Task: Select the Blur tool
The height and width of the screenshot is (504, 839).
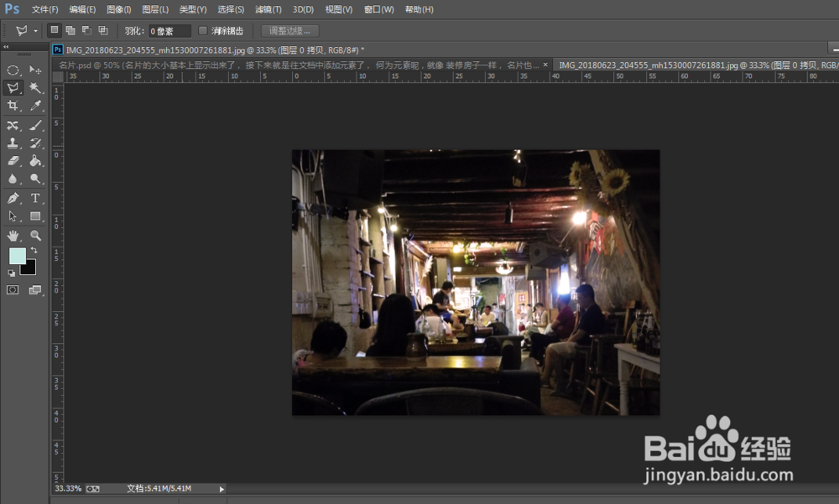Action: click(13, 179)
